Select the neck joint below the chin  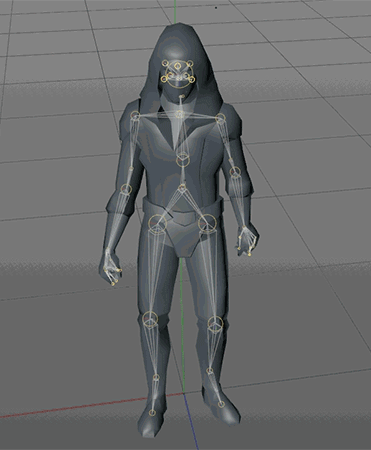coord(181,97)
